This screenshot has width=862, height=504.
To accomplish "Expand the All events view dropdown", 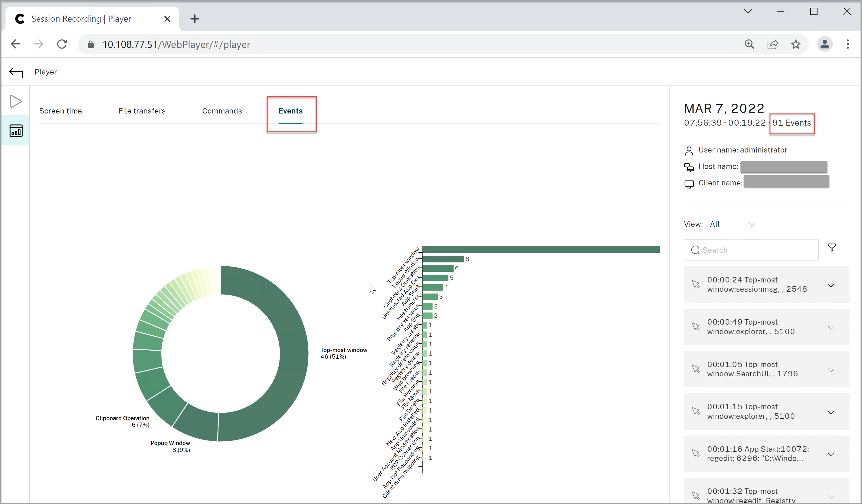I will [x=752, y=224].
